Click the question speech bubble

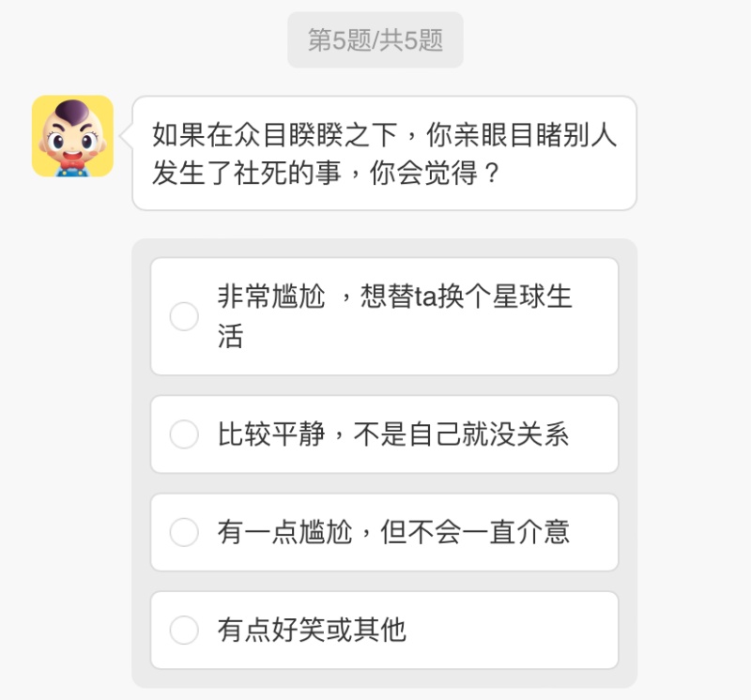[x=384, y=153]
